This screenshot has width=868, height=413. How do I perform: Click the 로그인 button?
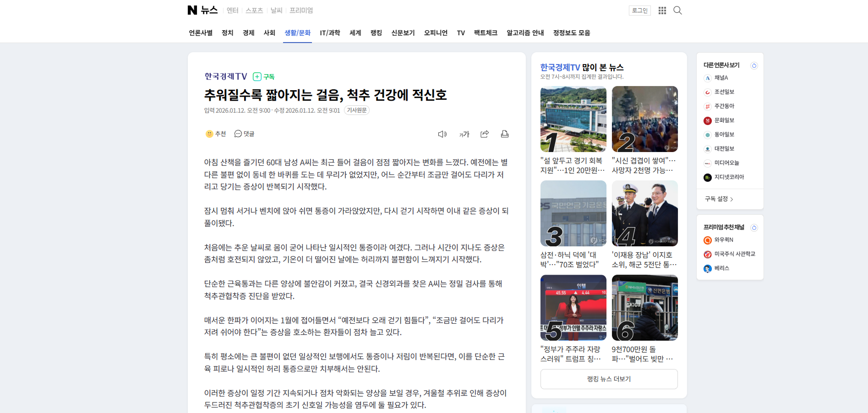point(639,11)
